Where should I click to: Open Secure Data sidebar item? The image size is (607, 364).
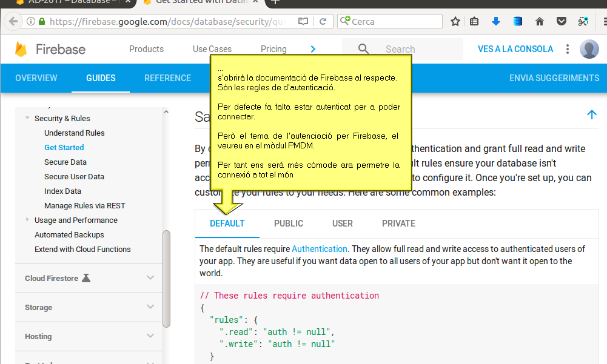[x=65, y=162]
